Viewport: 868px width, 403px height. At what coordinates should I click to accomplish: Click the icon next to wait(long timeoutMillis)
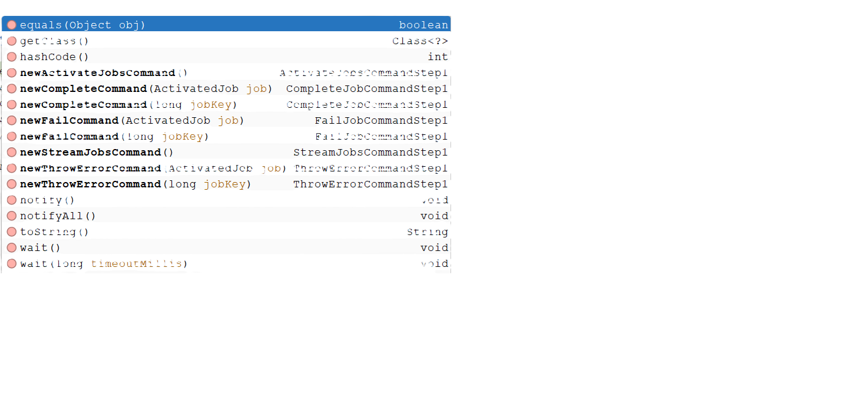12,264
